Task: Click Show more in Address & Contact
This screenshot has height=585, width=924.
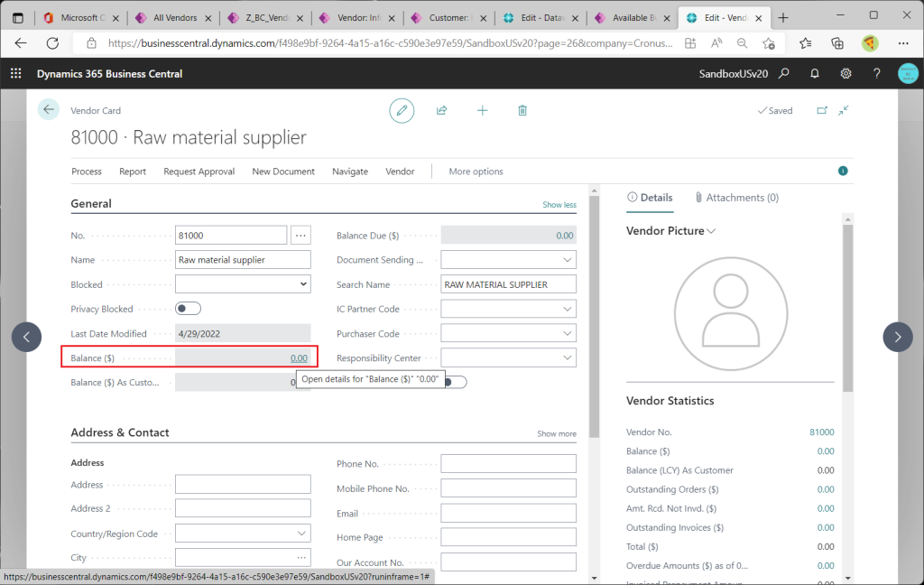Action: (557, 433)
